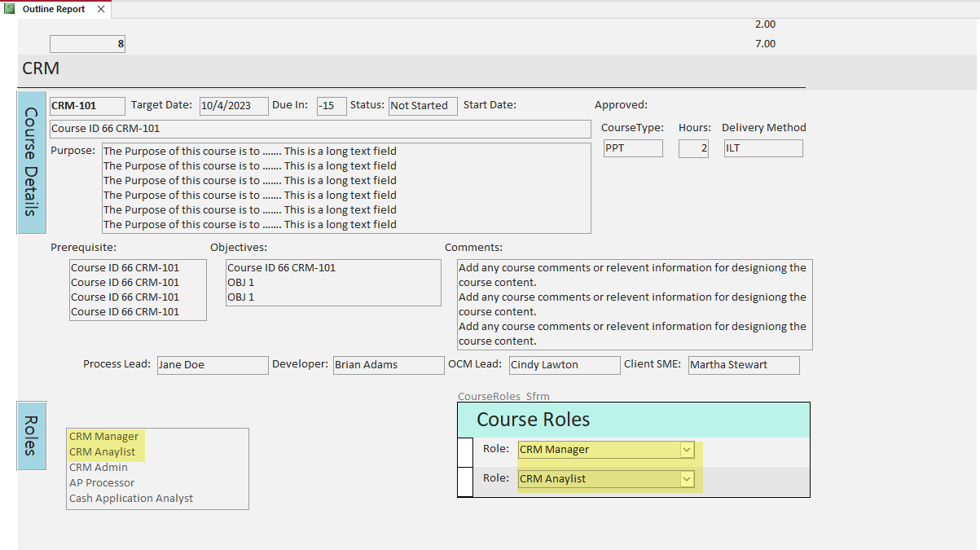This screenshot has width=980, height=550.
Task: Click the report icon on the Outline Report tab
Action: pos(10,9)
